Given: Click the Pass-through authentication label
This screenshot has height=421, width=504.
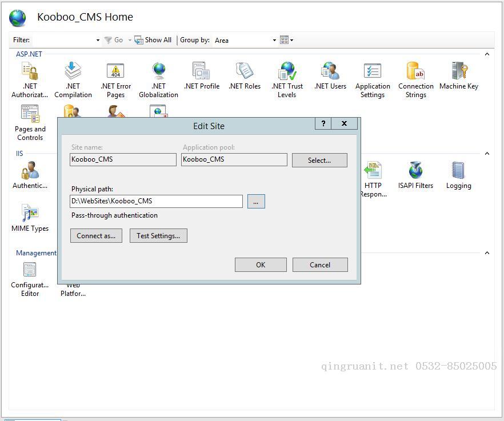Looking at the screenshot, I should click(114, 215).
